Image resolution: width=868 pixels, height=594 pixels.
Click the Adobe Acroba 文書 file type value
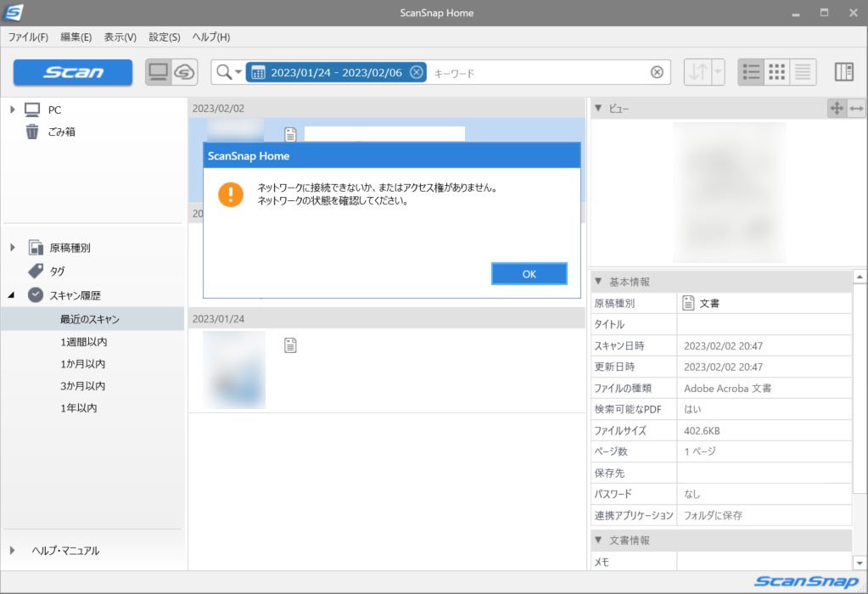727,388
